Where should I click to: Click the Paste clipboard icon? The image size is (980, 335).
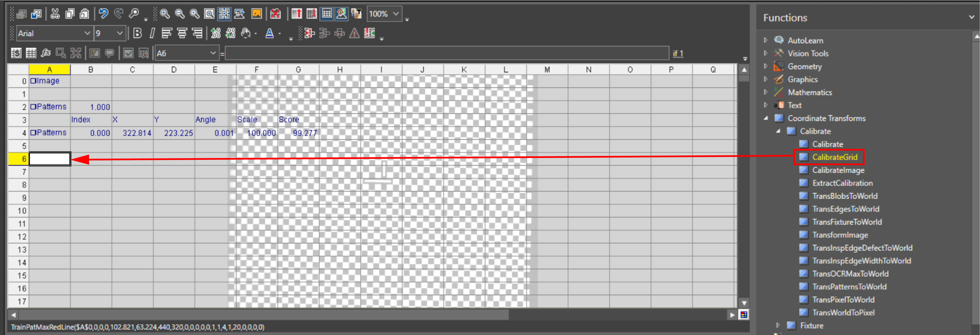tap(84, 14)
